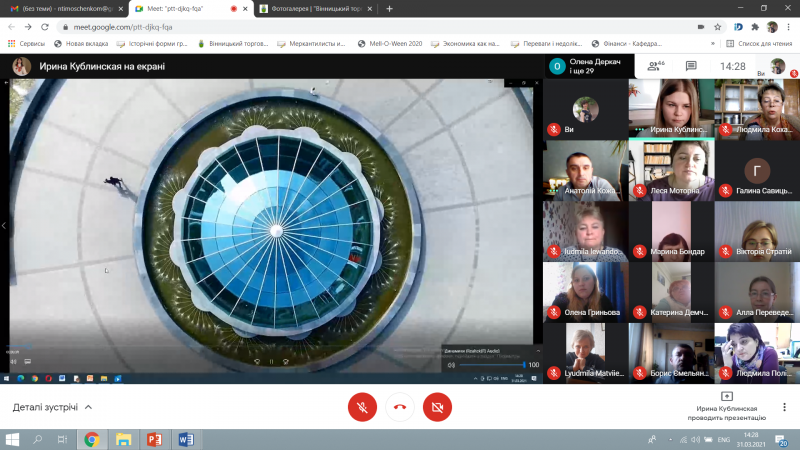
Task: Click the meet.google.com address bar
Action: pos(378,27)
